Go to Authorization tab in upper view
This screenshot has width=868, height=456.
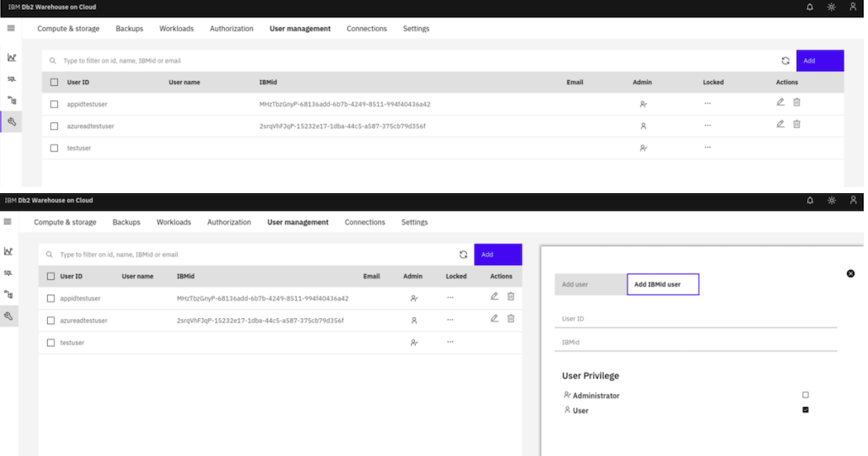[231, 29]
